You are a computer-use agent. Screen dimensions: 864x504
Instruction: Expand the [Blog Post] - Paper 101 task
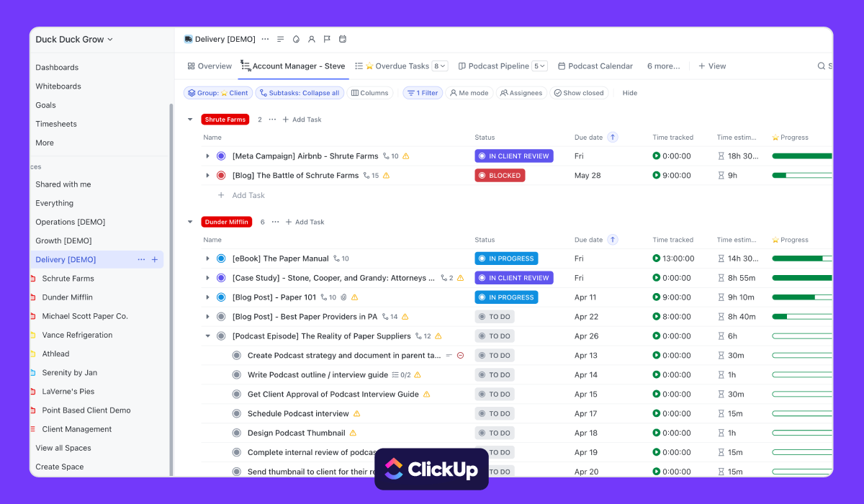[207, 297]
